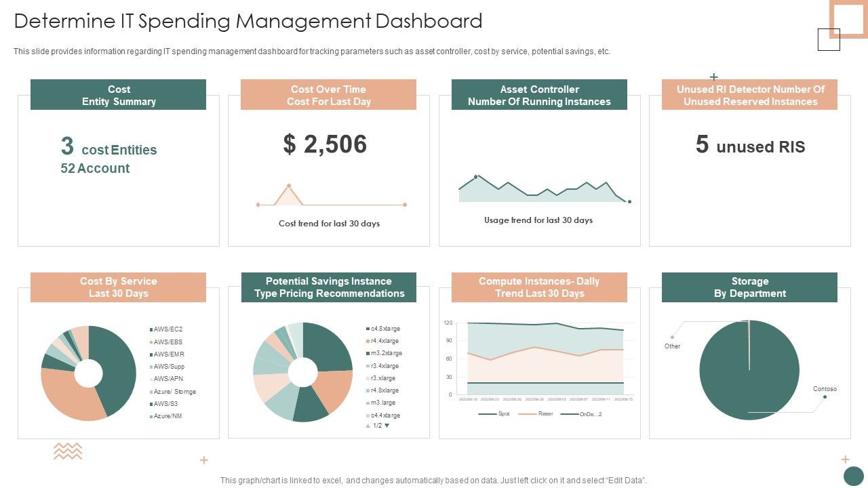Select the r3.4xlarge legend entry
Viewport: 868px width, 488px height.
(382, 366)
